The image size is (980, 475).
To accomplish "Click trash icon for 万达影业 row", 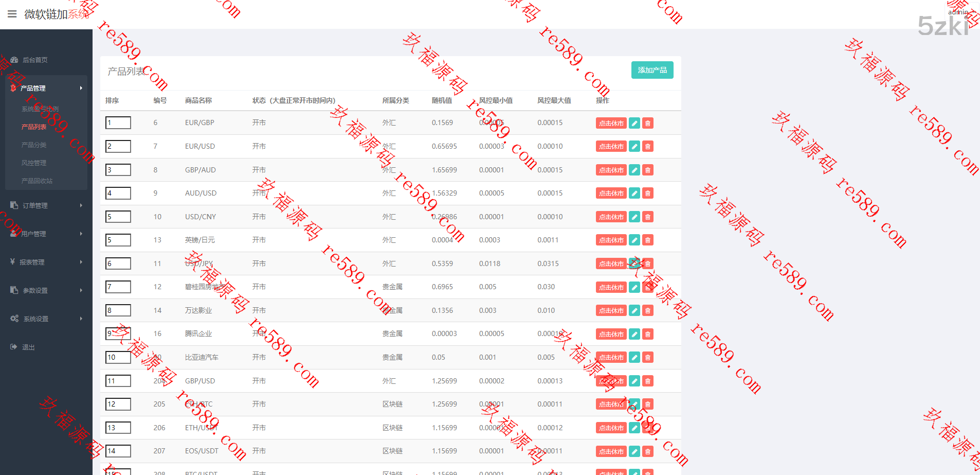I will click(648, 311).
